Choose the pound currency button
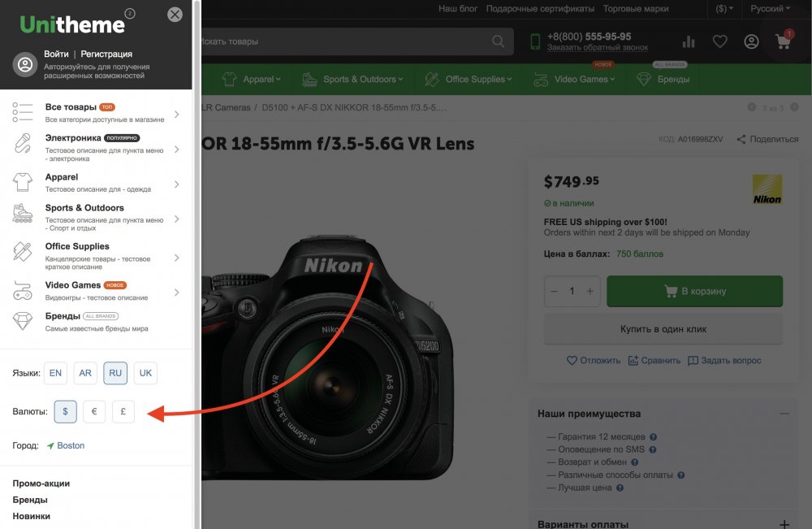Viewport: 812px width, 529px height. [123, 412]
